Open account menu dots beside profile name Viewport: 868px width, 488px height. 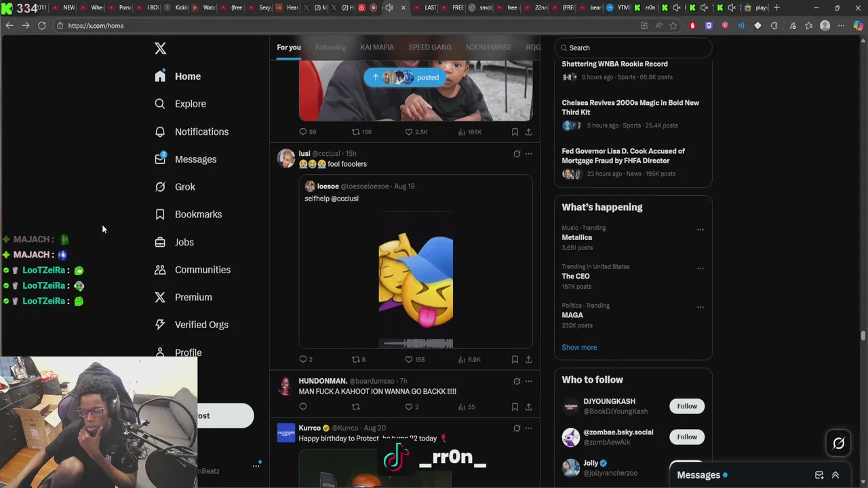(256, 466)
